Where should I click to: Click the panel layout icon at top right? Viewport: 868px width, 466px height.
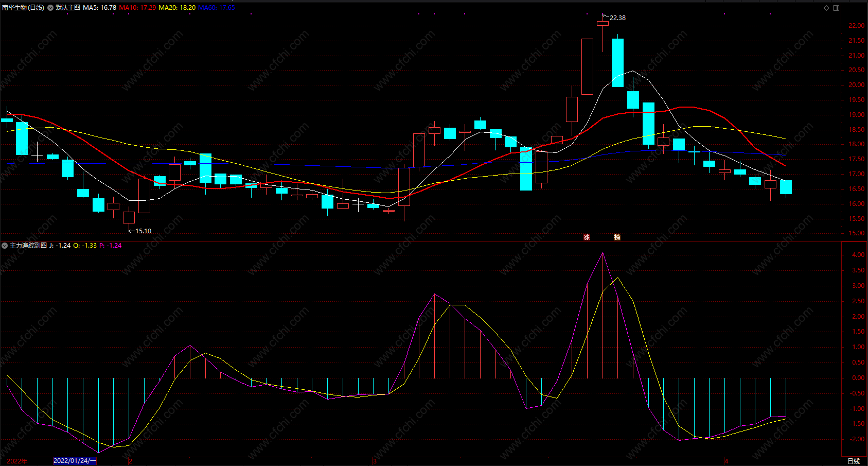pyautogui.click(x=836, y=8)
